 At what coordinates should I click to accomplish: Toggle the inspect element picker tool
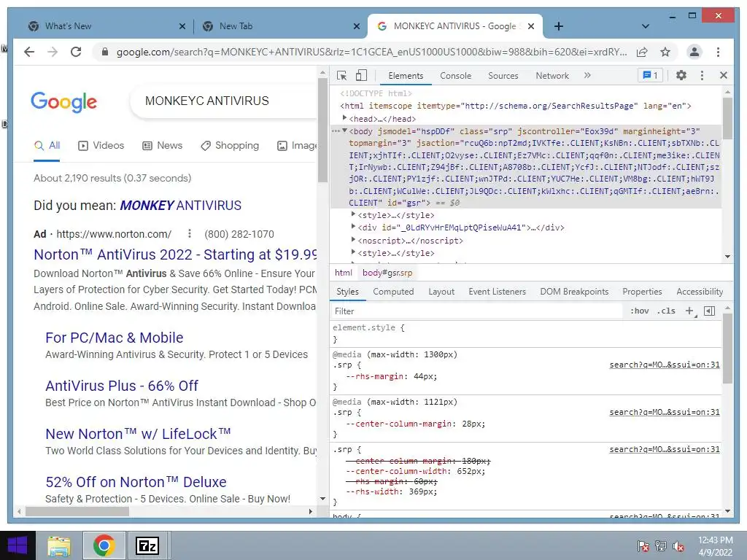pyautogui.click(x=341, y=75)
